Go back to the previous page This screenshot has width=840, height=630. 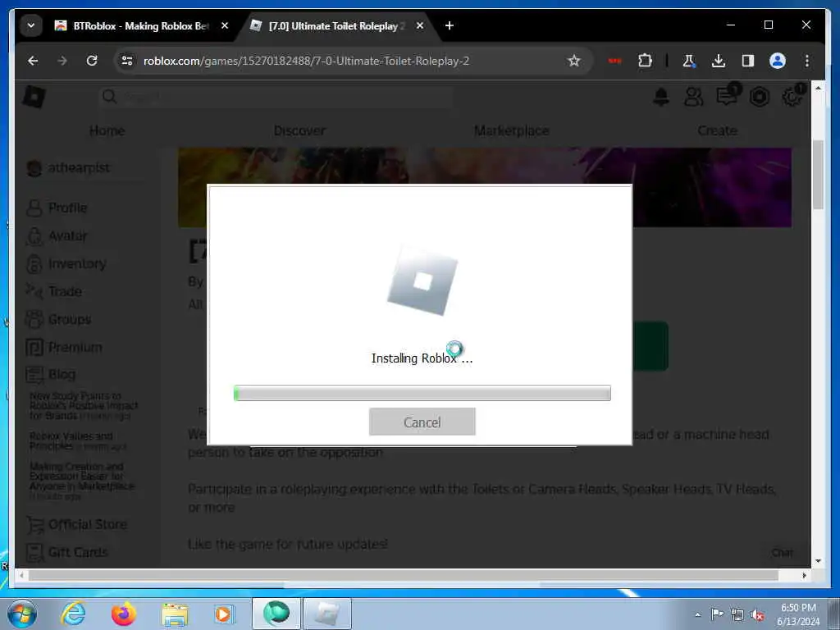(x=33, y=61)
